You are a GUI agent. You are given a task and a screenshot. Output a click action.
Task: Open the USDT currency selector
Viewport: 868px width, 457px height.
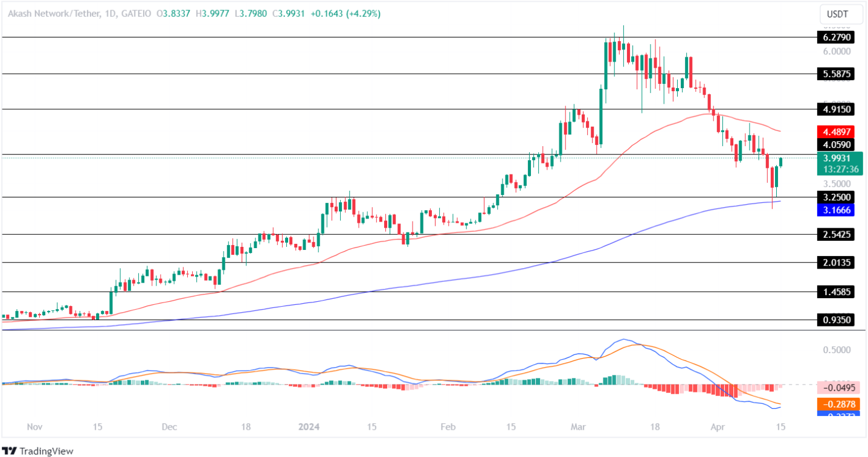click(x=841, y=13)
